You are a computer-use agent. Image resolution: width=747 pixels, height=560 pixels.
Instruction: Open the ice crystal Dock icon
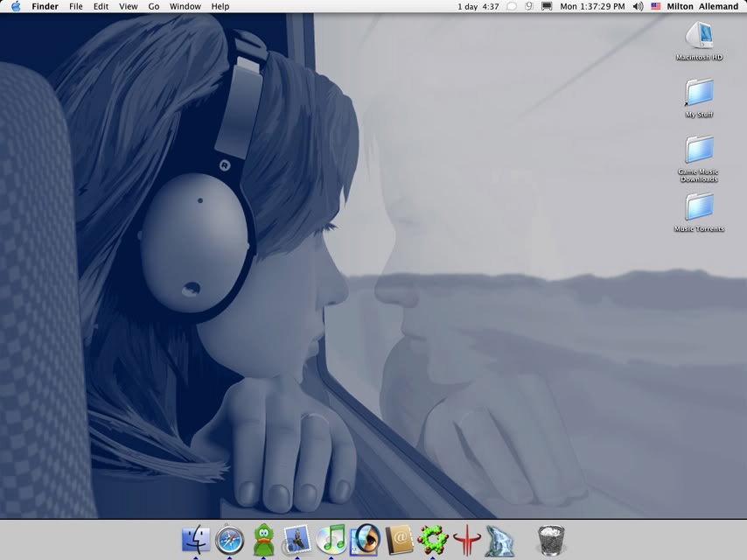click(x=499, y=541)
